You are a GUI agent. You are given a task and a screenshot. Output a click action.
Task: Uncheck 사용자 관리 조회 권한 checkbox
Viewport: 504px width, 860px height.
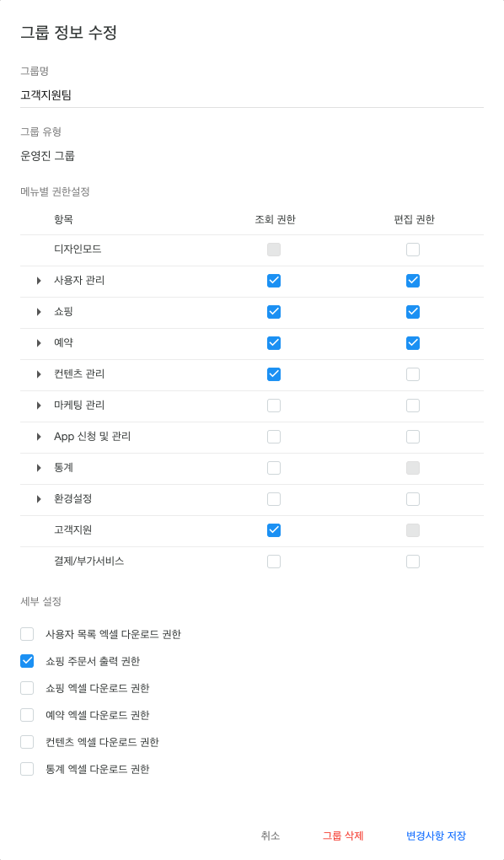[274, 281]
